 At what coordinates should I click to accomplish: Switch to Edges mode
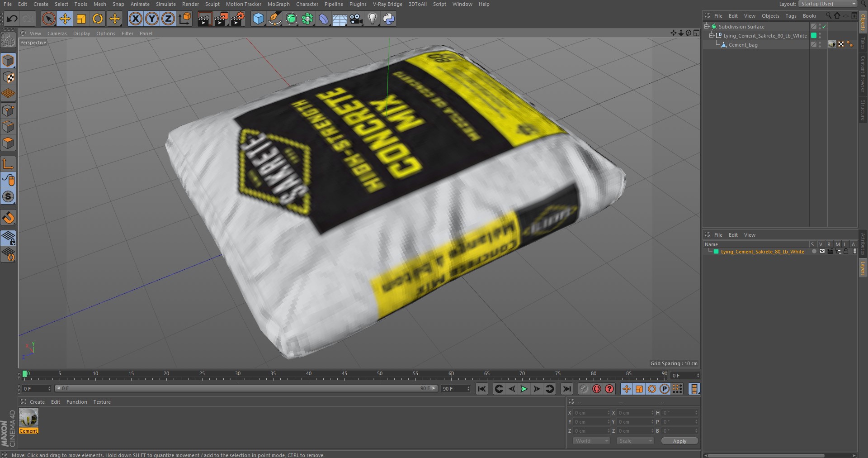coord(8,127)
